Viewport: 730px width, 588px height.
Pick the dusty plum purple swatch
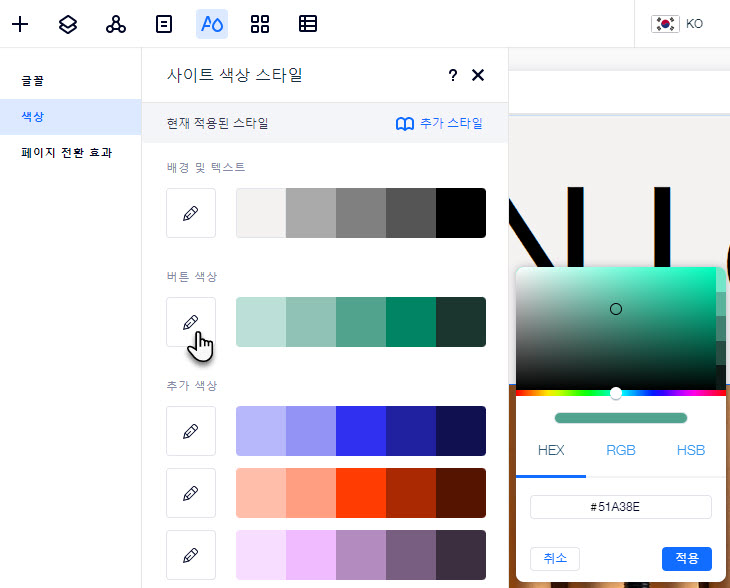(x=411, y=554)
